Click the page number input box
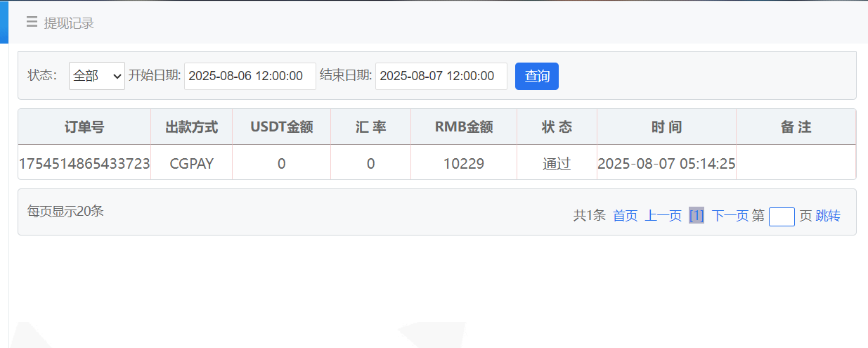 pos(782,217)
